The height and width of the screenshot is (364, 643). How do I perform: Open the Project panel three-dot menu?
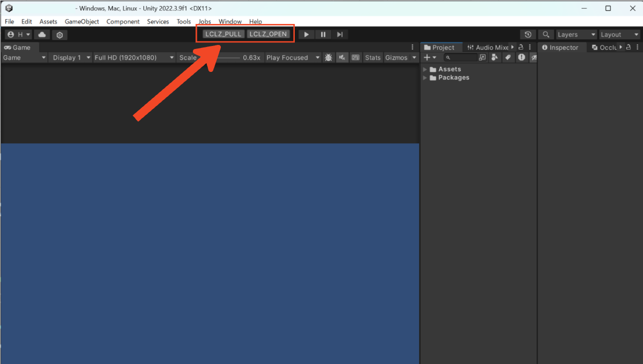pos(530,47)
